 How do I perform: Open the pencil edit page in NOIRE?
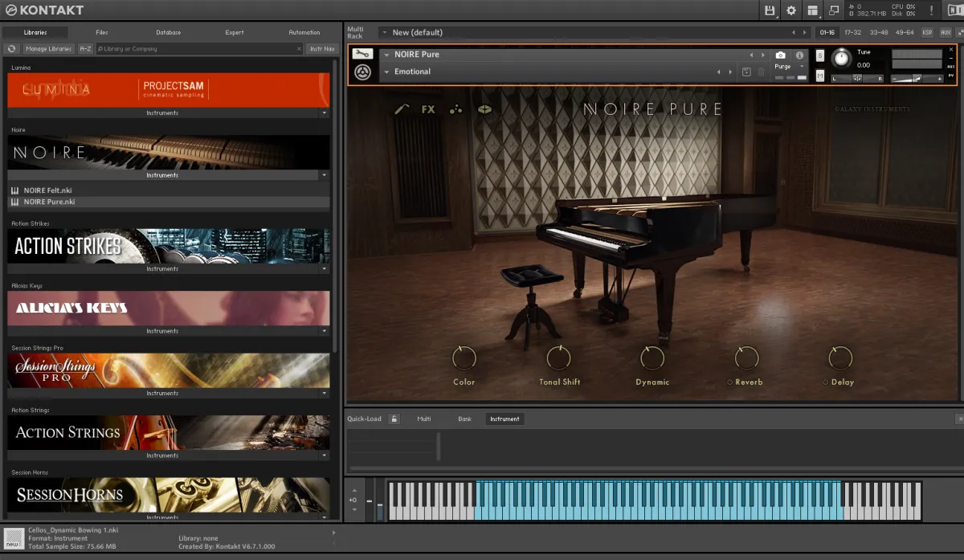click(x=402, y=109)
